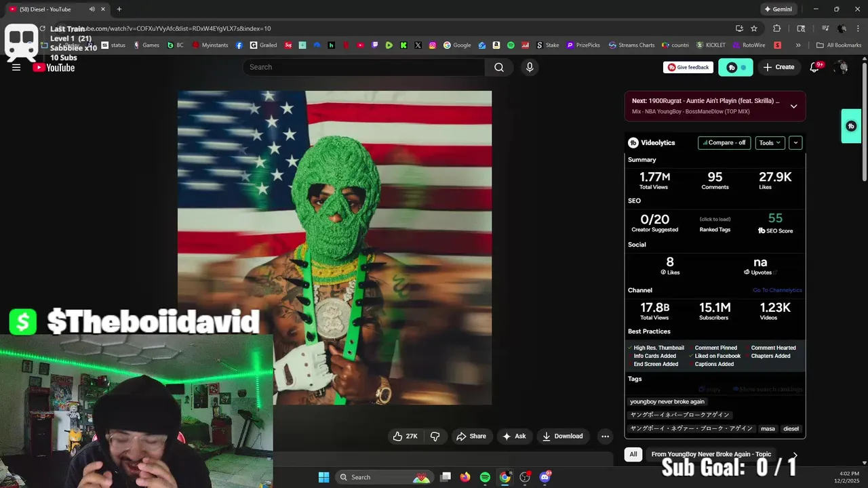
Task: Click the Diesel video album artwork
Action: coord(334,247)
